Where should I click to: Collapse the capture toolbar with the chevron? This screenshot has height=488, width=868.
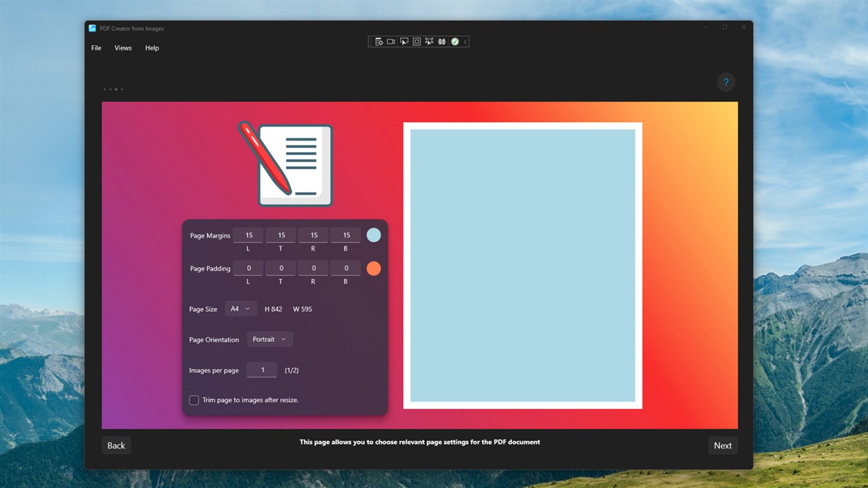(464, 41)
